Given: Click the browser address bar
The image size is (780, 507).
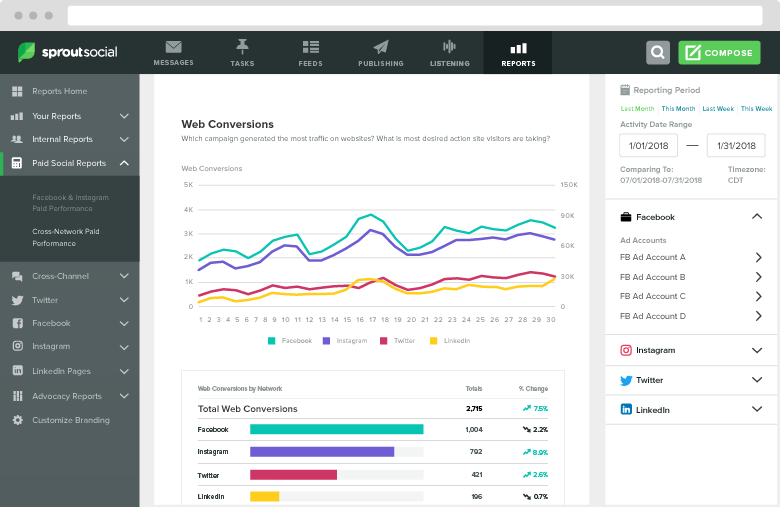Looking at the screenshot, I should click(x=415, y=15).
